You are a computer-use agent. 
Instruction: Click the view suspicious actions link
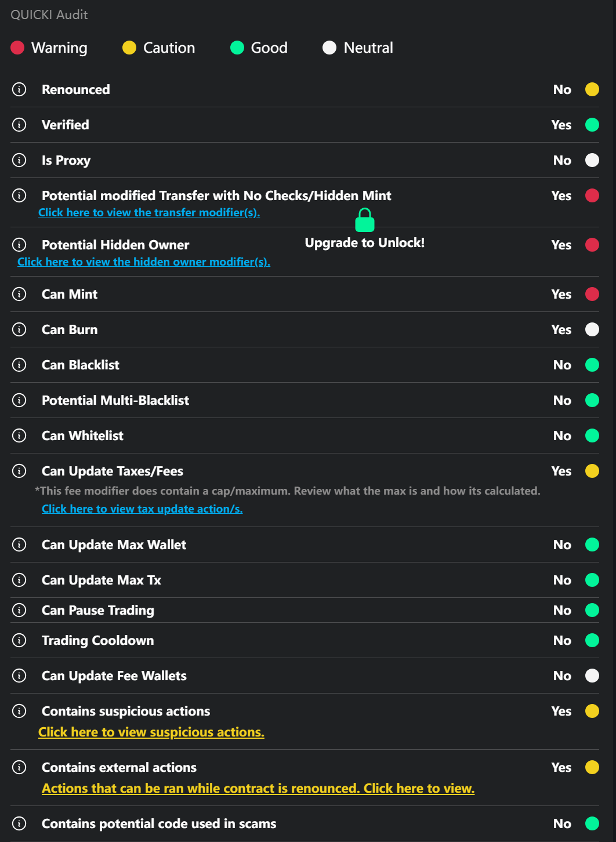151,732
